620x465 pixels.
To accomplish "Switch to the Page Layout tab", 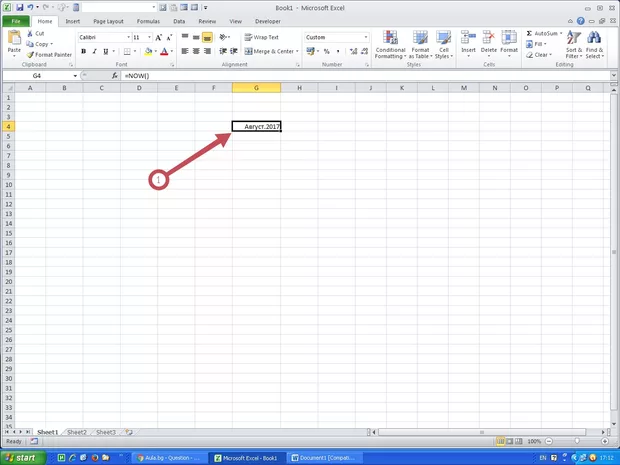I will [x=108, y=21].
